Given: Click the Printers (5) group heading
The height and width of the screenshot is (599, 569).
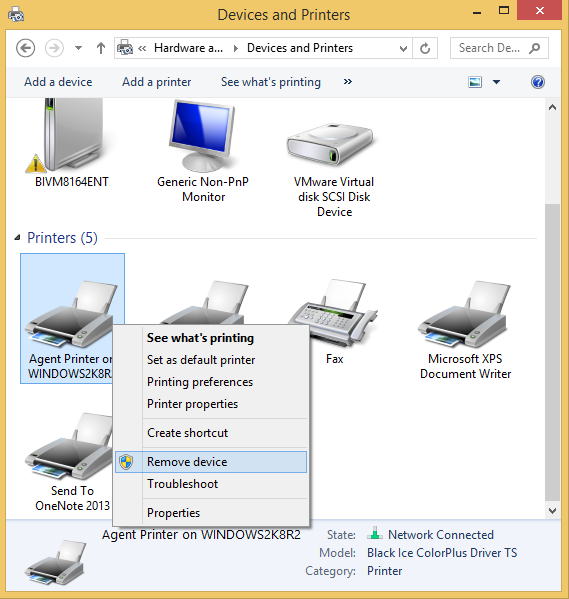Looking at the screenshot, I should (62, 238).
